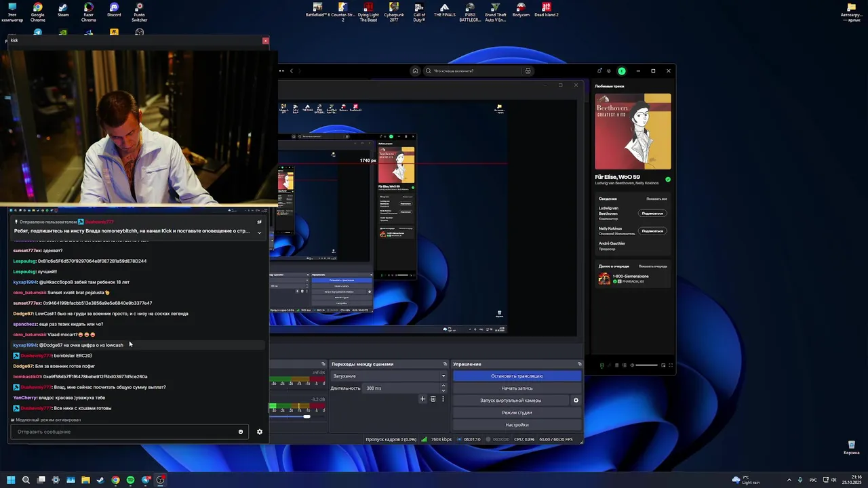Click Остановить трансляцию button
868x488 pixels.
(x=517, y=376)
